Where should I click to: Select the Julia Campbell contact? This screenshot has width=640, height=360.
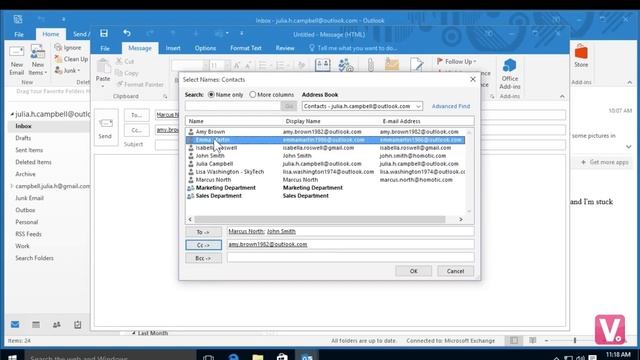[x=325, y=164]
